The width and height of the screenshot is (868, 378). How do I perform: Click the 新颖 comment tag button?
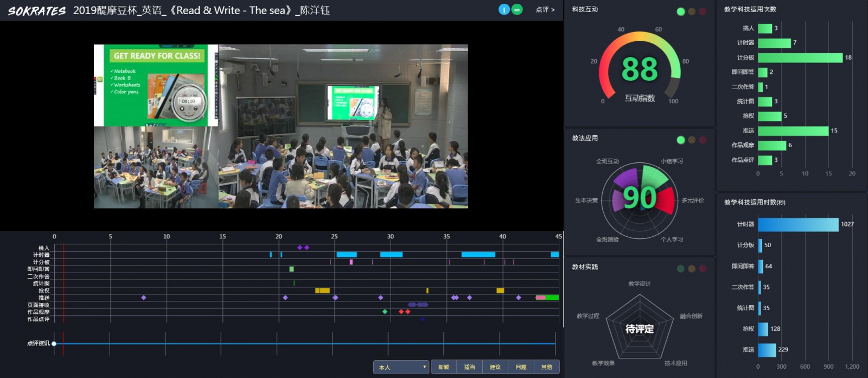(444, 367)
